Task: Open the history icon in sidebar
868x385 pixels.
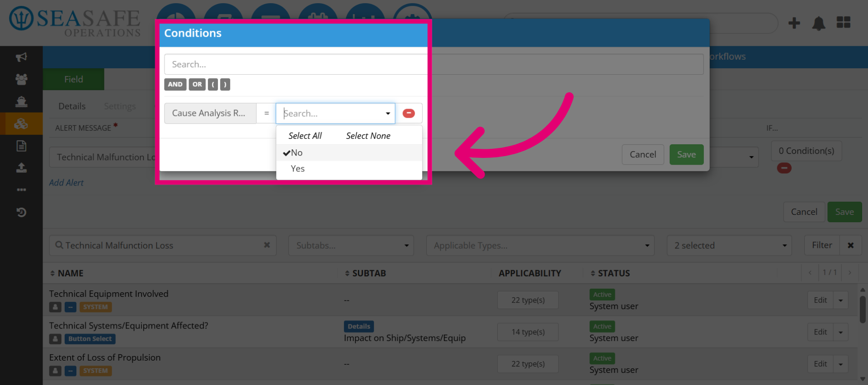Action: coord(21,212)
